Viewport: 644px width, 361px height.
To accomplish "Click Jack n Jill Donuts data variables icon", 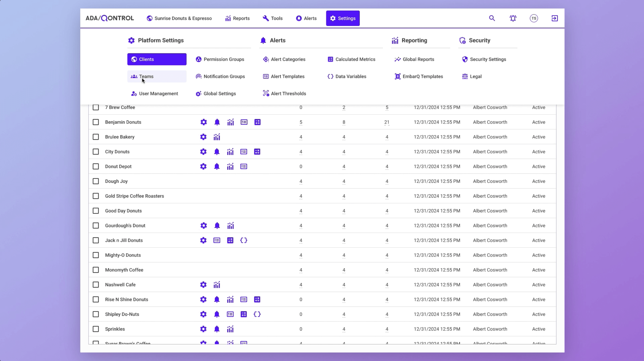I will tap(243, 240).
